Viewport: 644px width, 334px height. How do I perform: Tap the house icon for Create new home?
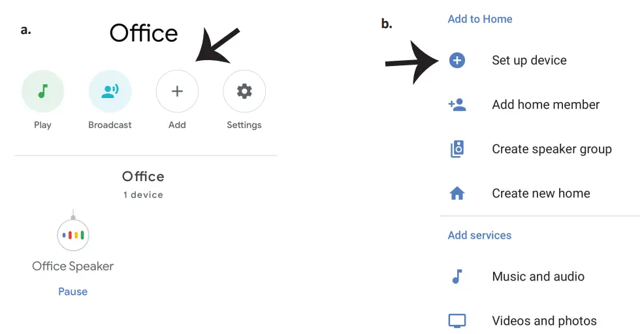[457, 193]
